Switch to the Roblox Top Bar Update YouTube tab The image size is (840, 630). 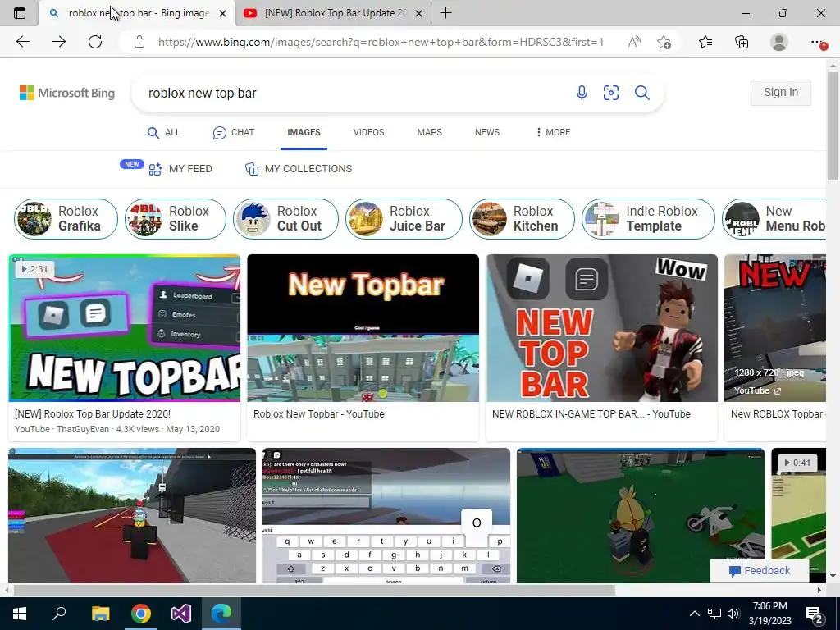click(x=333, y=13)
